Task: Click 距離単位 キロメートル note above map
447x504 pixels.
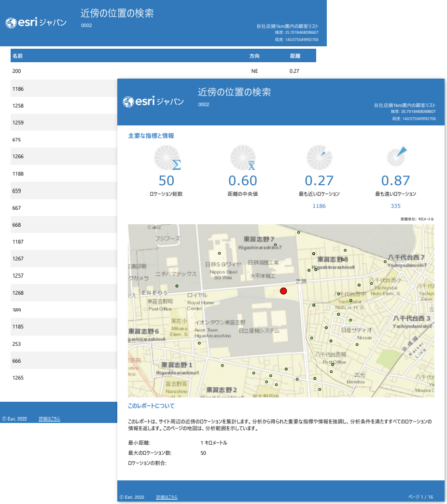Action: [417, 219]
